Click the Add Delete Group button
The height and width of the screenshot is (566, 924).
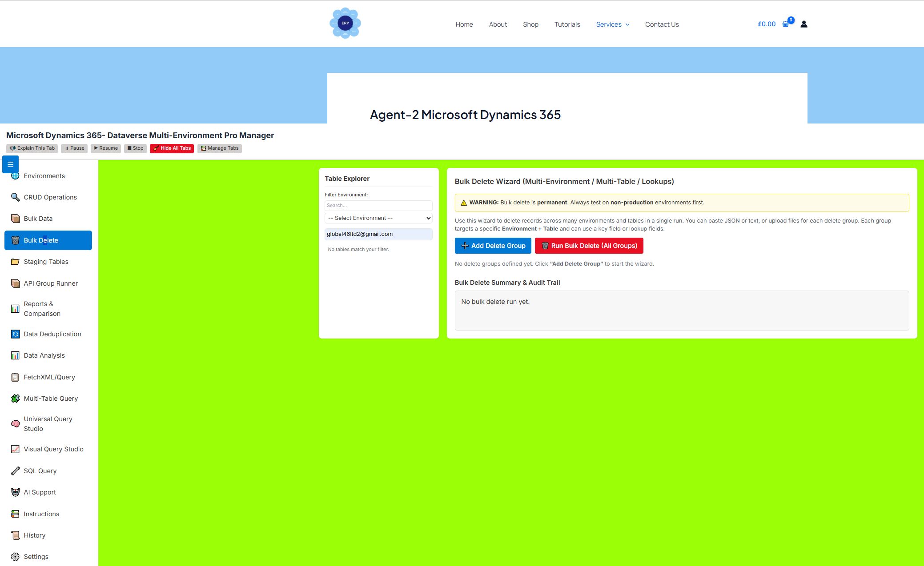pos(493,245)
